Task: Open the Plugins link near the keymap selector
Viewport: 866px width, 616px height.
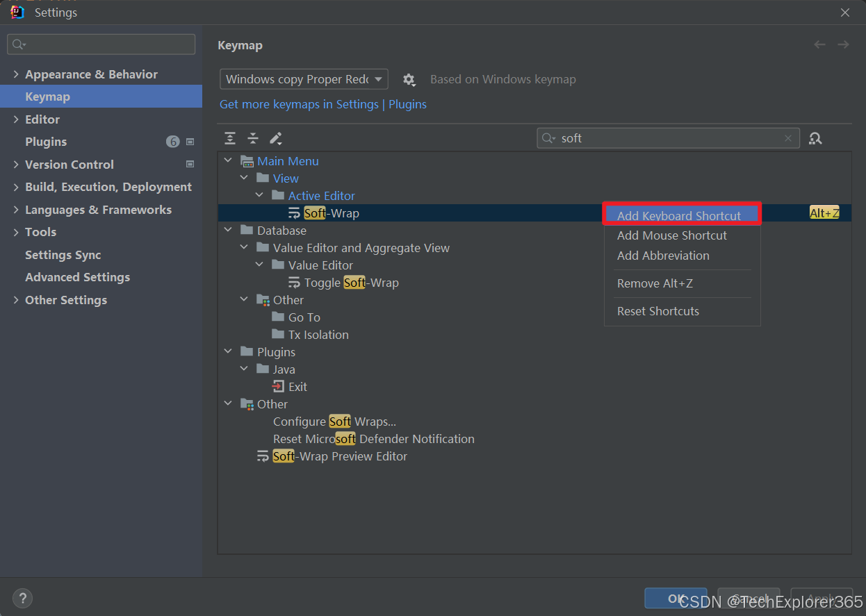Action: tap(407, 104)
